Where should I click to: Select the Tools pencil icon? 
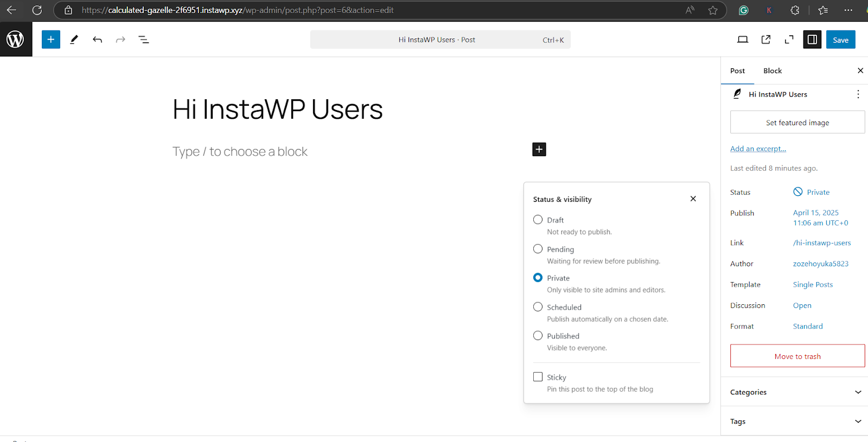click(74, 40)
